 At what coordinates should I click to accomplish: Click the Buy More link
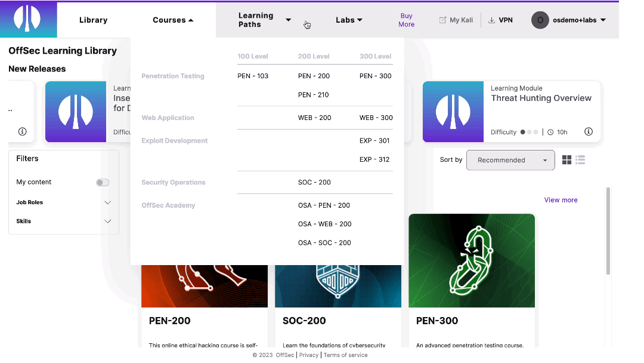click(x=406, y=20)
